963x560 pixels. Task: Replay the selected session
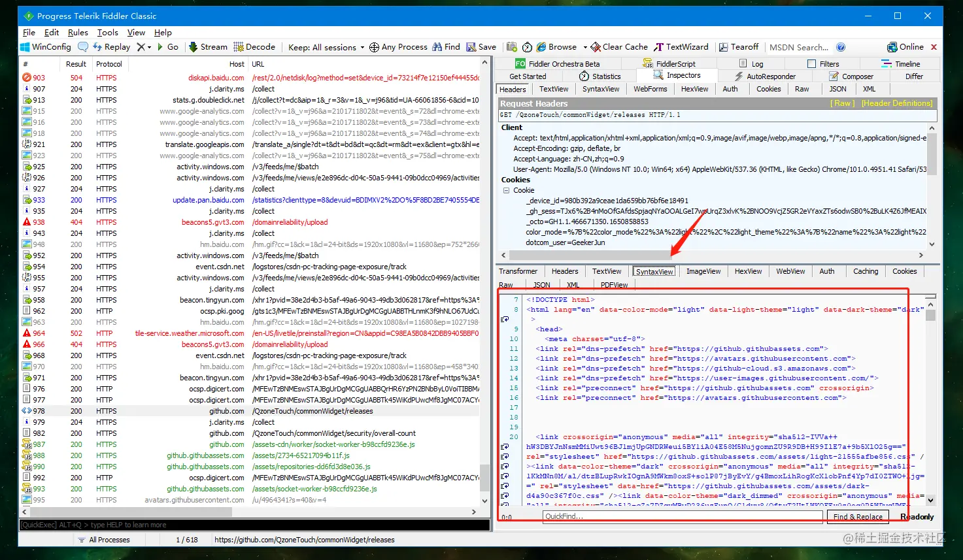[111, 47]
